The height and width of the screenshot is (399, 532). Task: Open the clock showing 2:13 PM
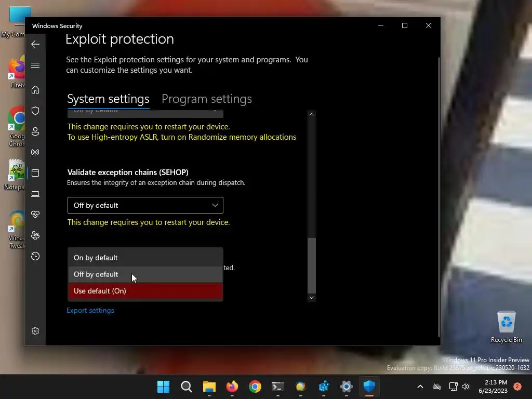pyautogui.click(x=493, y=387)
